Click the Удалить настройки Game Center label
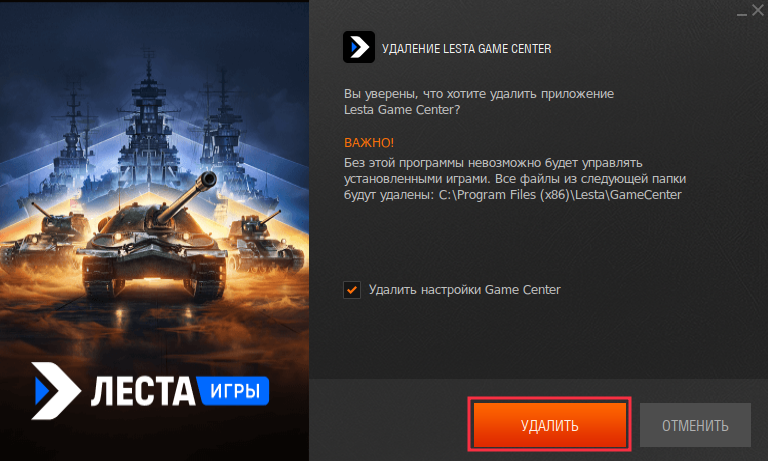This screenshot has width=768, height=461. click(464, 290)
